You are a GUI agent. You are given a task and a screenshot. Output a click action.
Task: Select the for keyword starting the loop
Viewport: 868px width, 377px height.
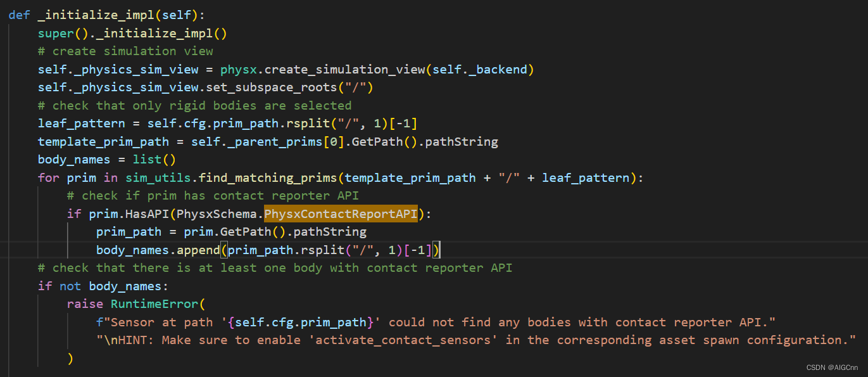point(48,177)
